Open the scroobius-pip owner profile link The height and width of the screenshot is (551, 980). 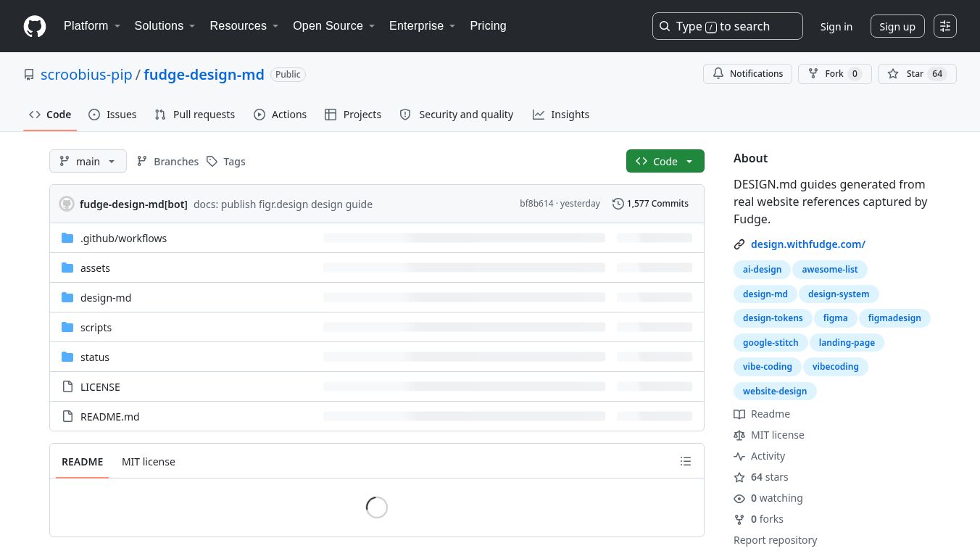click(x=86, y=75)
